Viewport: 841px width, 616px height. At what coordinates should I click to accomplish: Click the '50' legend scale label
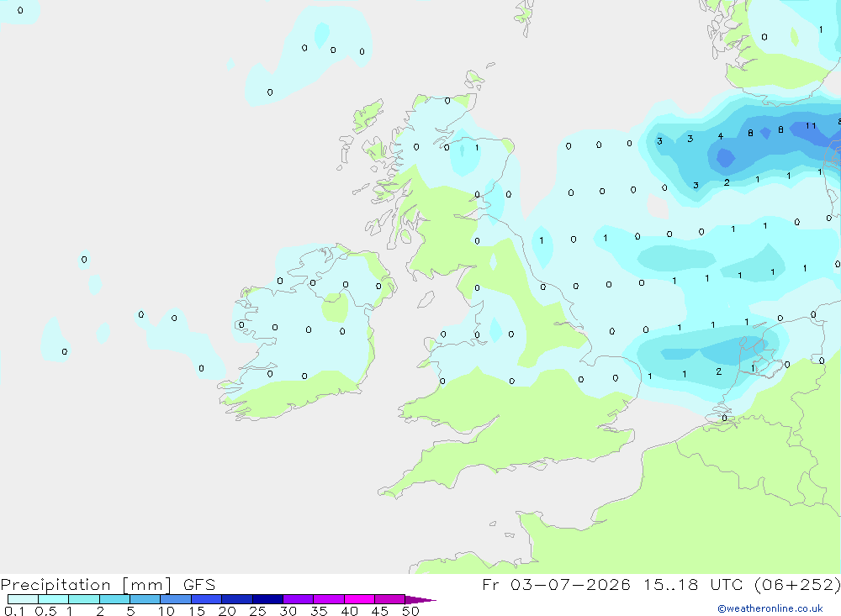411,611
